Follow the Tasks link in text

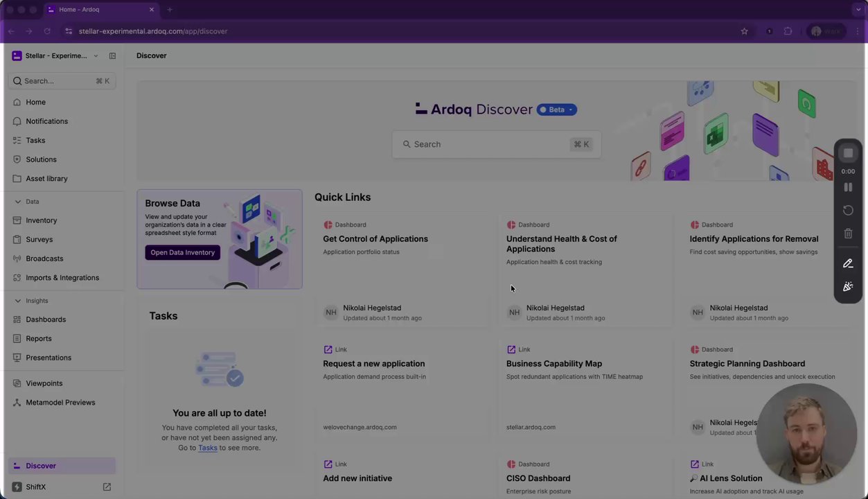[208, 448]
